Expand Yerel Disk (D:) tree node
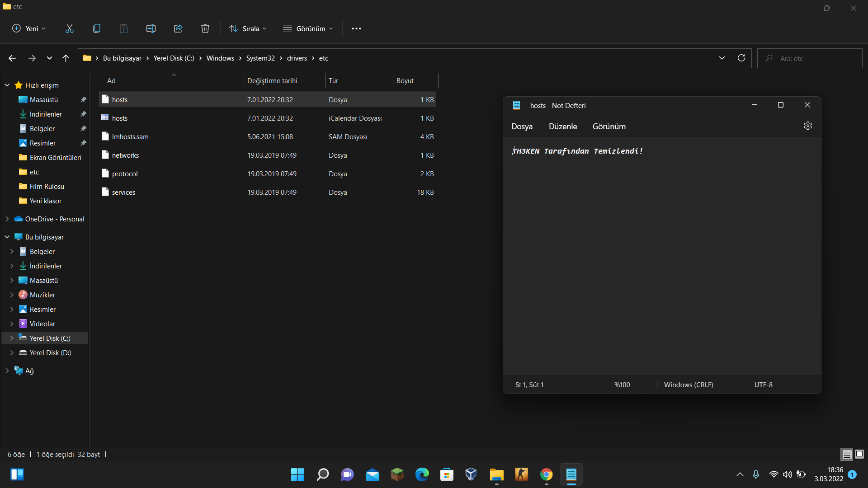This screenshot has height=488, width=868. click(12, 352)
